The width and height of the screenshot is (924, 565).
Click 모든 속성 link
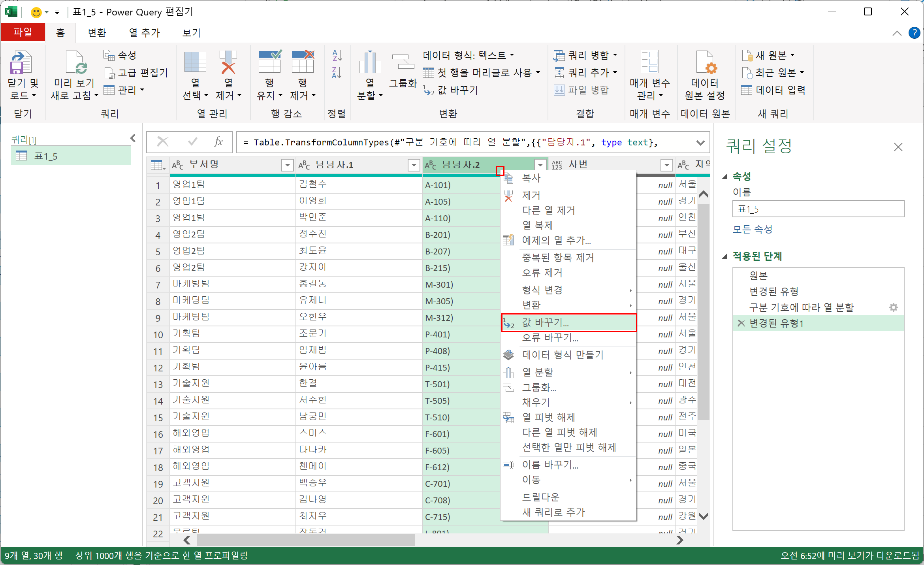click(x=752, y=229)
